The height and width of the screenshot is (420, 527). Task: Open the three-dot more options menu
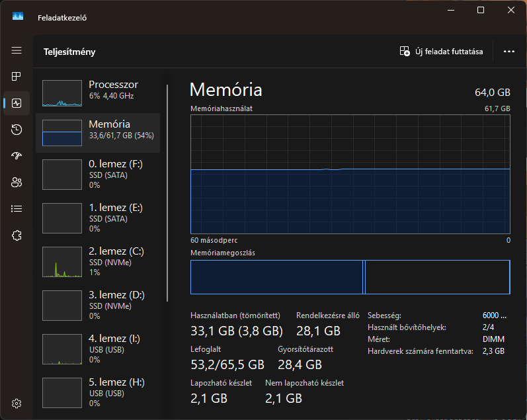508,52
